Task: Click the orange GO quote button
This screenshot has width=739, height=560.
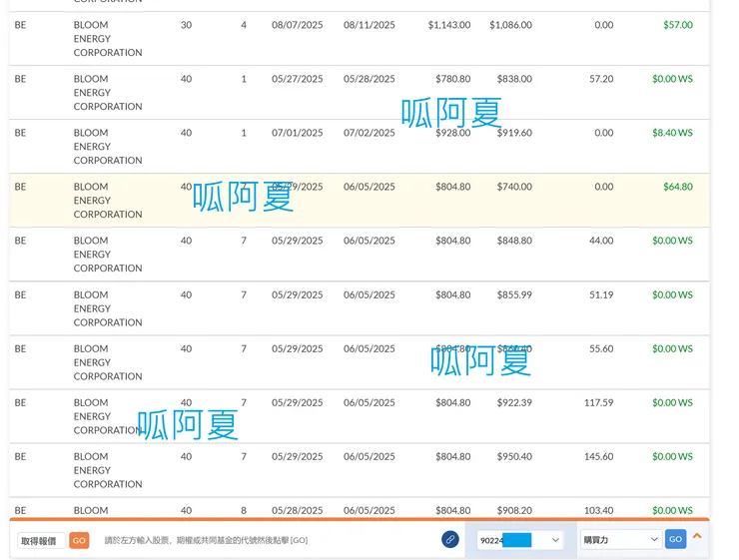Action: 79,540
